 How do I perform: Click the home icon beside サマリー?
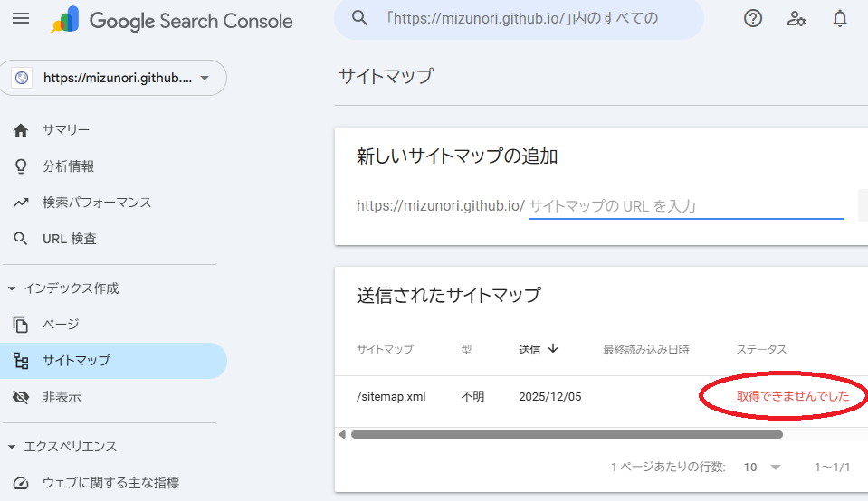tap(21, 130)
